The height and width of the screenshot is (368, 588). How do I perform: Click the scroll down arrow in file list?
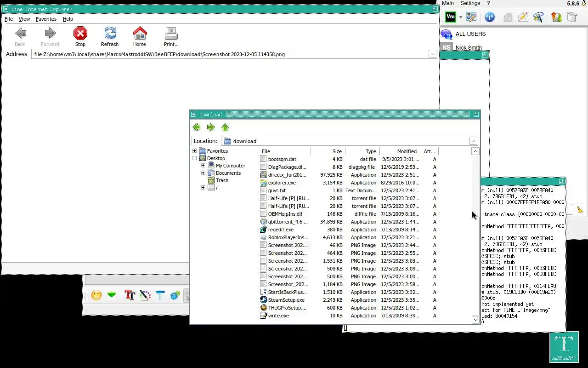pyautogui.click(x=475, y=320)
